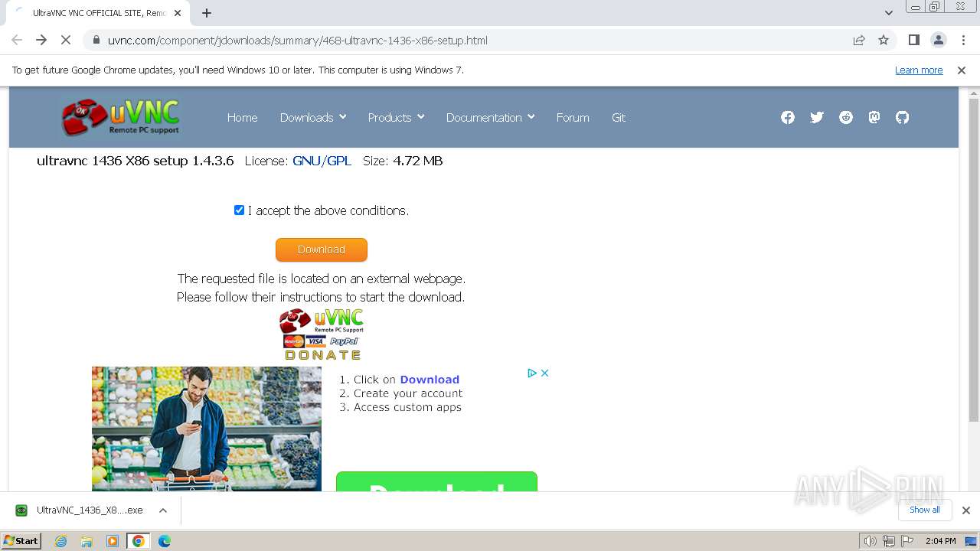The height and width of the screenshot is (551, 980).
Task: Open the Chrome three-dot menu
Action: (962, 40)
